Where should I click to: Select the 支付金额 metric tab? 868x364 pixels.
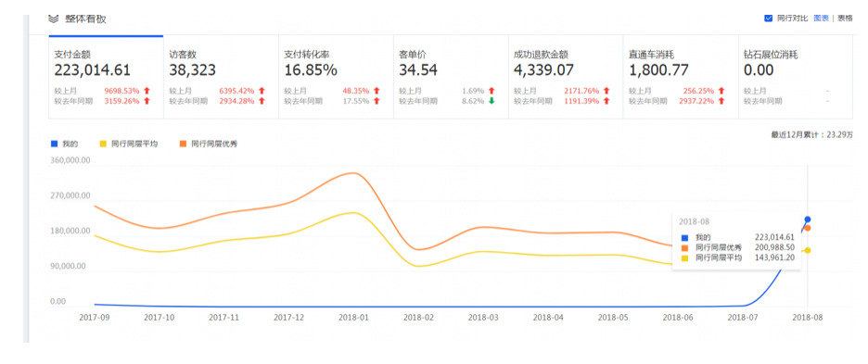[106, 77]
